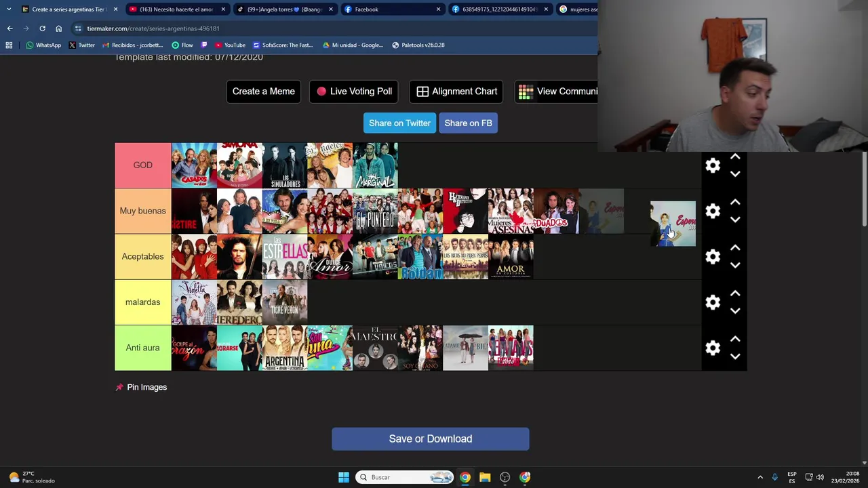Screen dimensions: 868x488
Task: Select Casados poster in GOD tier
Action: coord(194,165)
